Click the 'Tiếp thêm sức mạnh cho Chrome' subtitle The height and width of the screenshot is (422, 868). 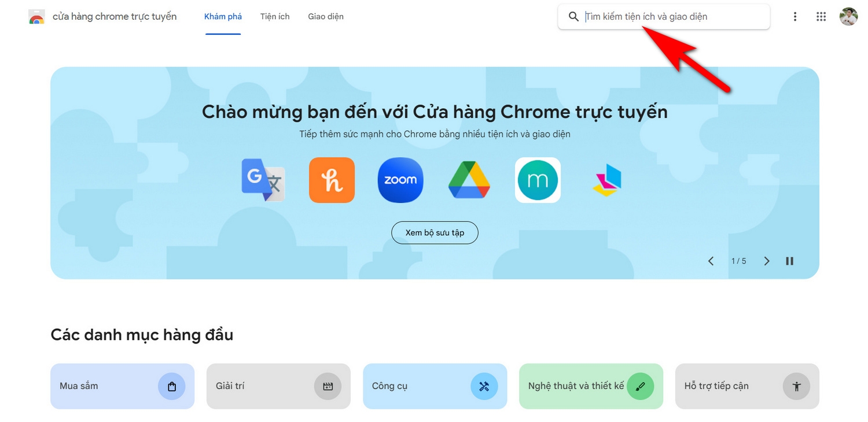pos(435,134)
